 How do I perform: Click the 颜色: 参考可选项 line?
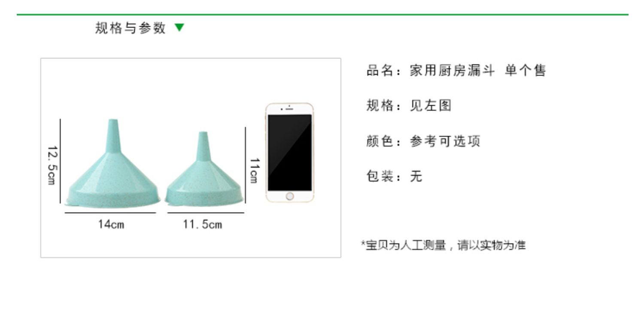[x=423, y=141]
